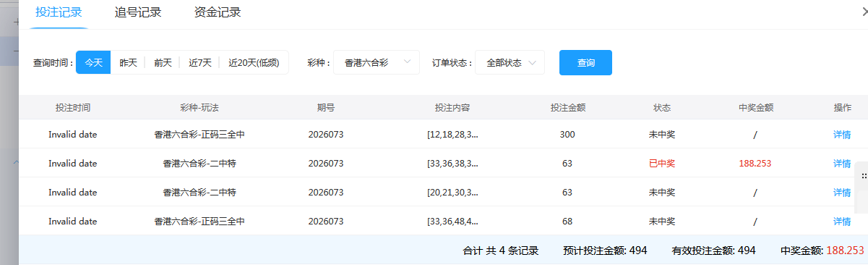Image resolution: width=868 pixels, height=265 pixels.
Task: Select the 近7天 time filter
Action: (200, 62)
